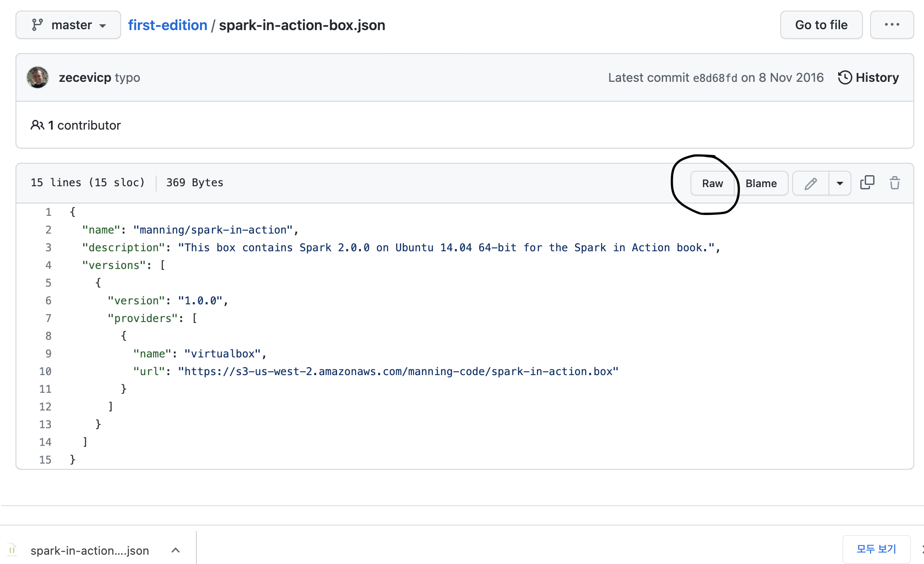Navigate to the first-edition folder link

(168, 25)
